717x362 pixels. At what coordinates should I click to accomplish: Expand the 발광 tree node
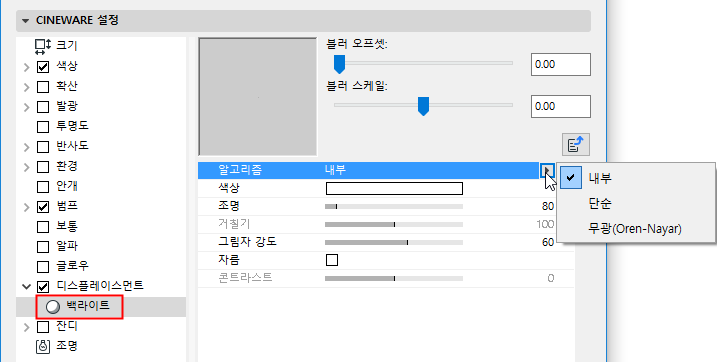tap(27, 107)
